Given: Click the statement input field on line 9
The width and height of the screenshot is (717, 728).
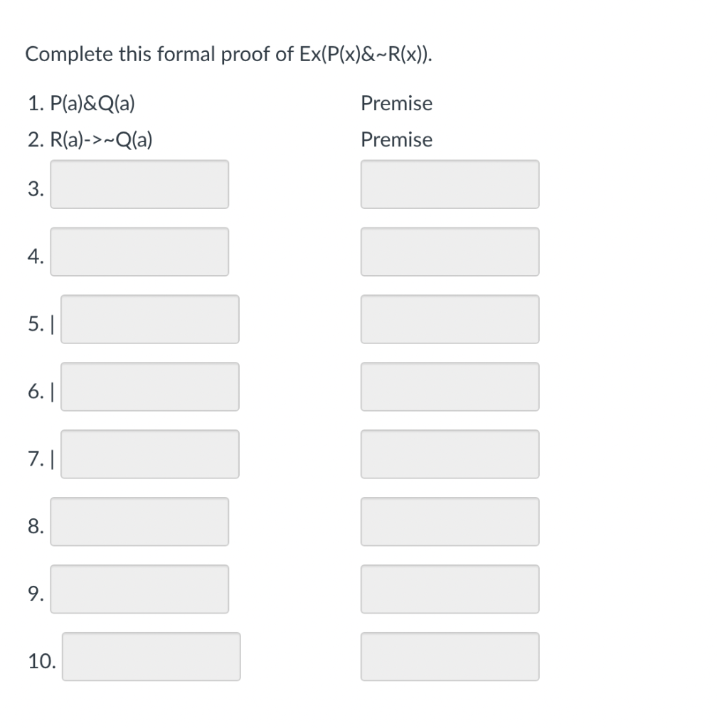Looking at the screenshot, I should click(139, 589).
